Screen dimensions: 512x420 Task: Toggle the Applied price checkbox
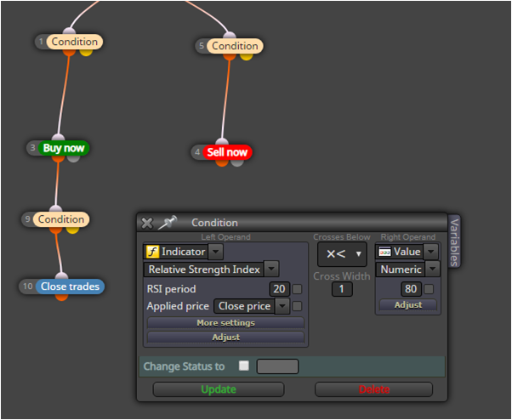pyautogui.click(x=297, y=306)
